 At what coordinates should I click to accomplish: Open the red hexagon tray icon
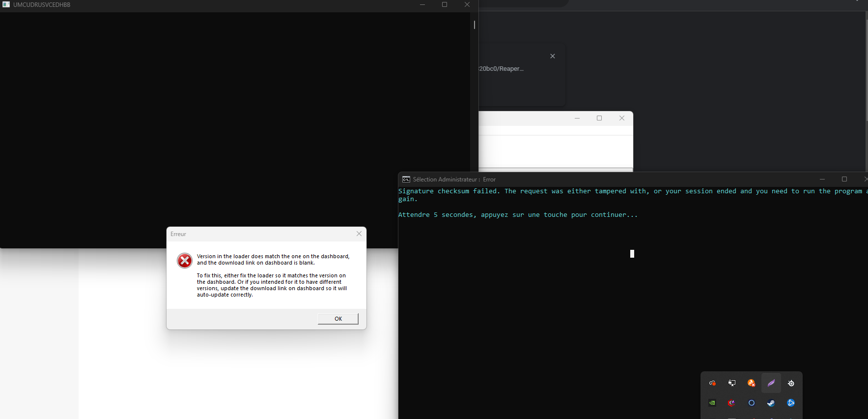click(732, 403)
